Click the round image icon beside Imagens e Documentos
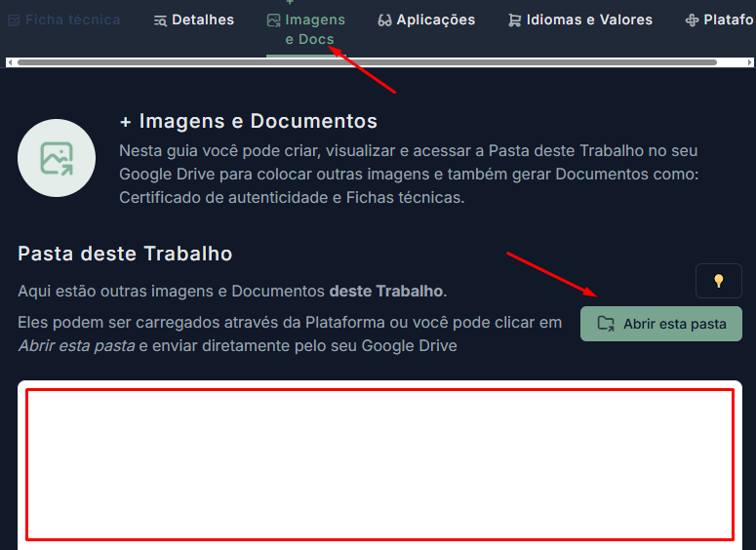This screenshot has width=756, height=550. tap(57, 158)
